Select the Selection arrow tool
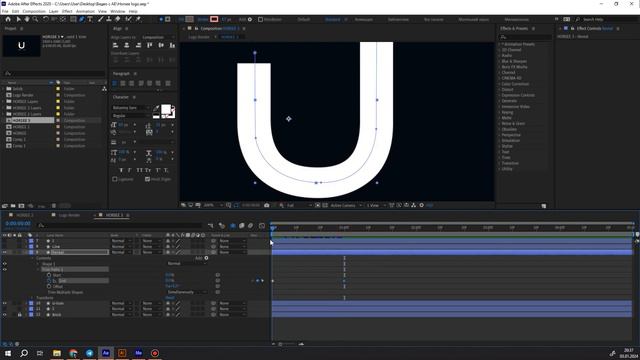This screenshot has width=640, height=360. [x=18, y=19]
